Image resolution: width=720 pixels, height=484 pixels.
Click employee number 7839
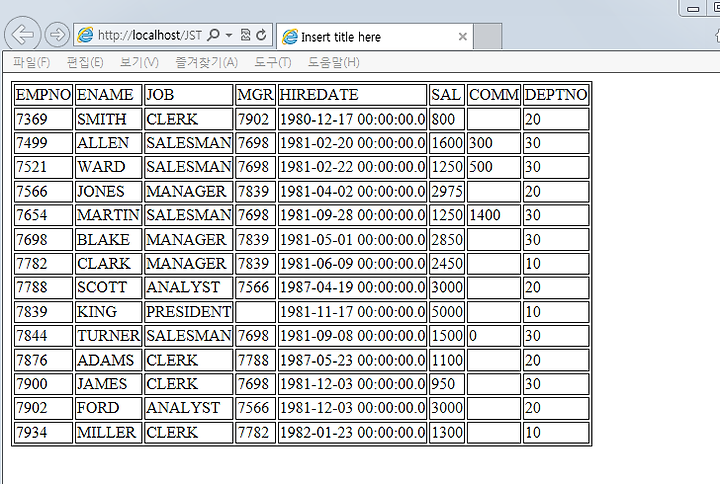(x=32, y=312)
